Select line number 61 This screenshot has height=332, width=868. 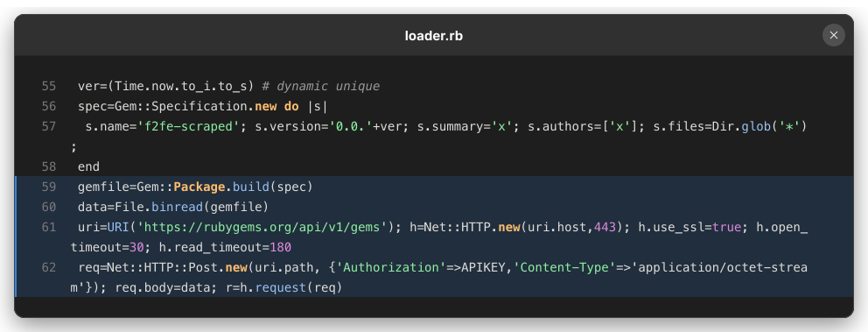(x=49, y=227)
